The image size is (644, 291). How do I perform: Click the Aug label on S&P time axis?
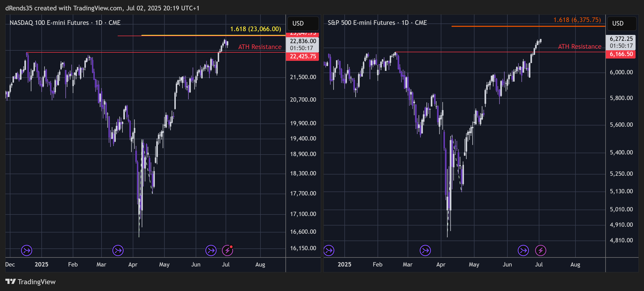click(x=575, y=265)
